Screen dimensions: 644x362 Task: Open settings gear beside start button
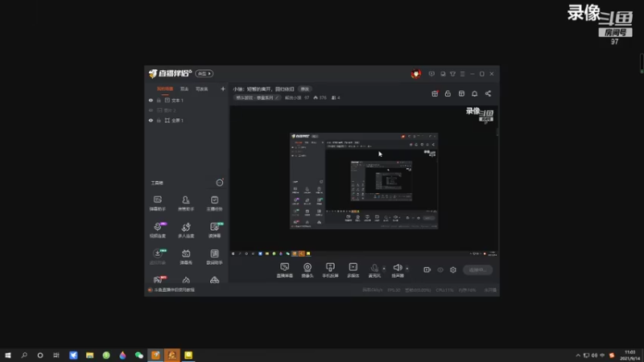tap(453, 269)
